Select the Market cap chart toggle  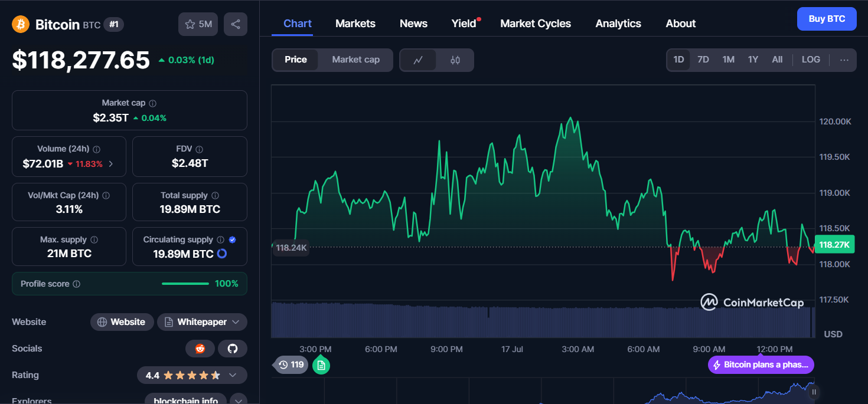(355, 60)
